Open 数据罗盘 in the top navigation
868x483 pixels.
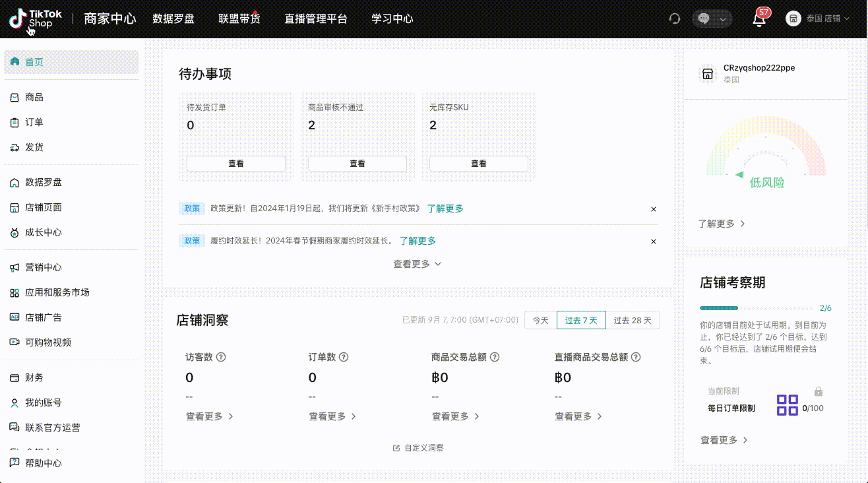(173, 18)
